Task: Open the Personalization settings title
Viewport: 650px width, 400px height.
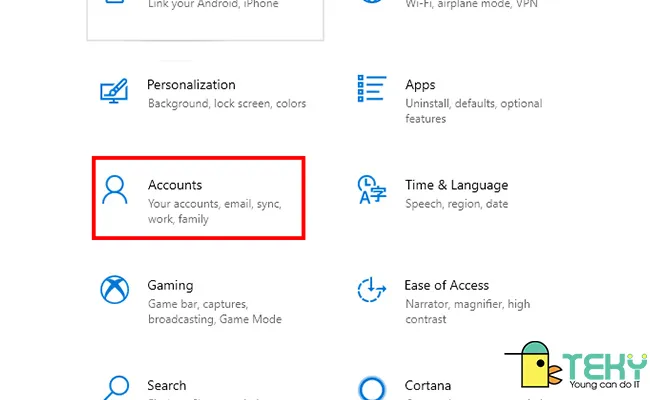Action: coord(191,85)
